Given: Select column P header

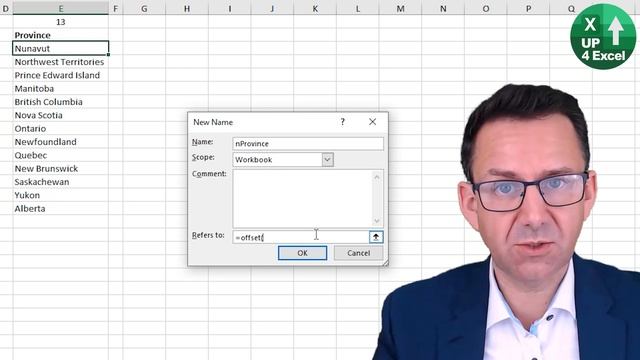Looking at the screenshot, I should [x=528, y=9].
